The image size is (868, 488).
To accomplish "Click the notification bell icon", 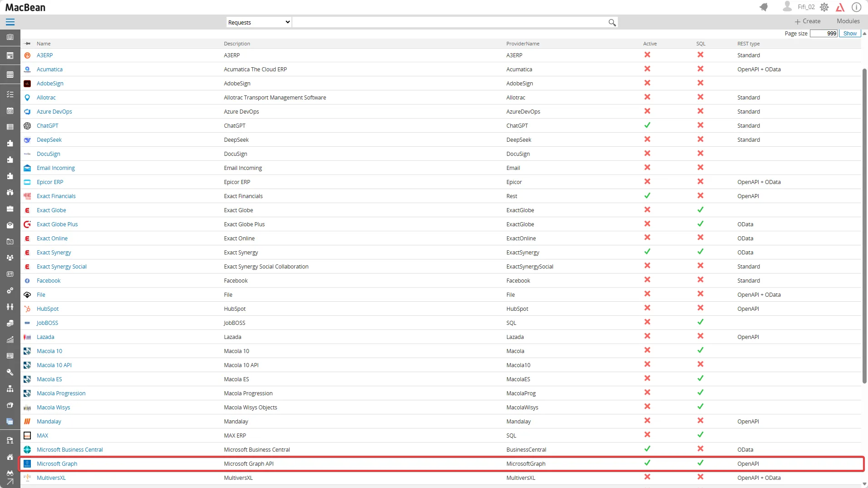I will pos(764,7).
